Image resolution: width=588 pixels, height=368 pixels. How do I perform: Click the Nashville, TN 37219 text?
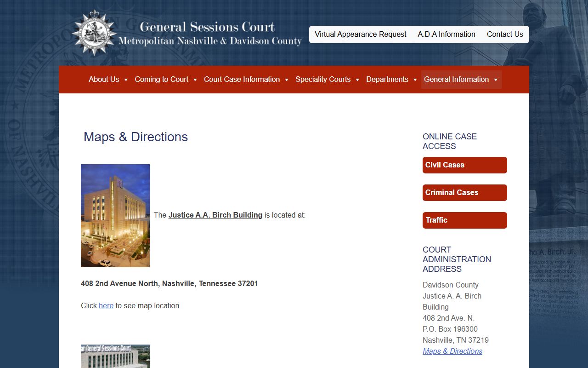456,340
